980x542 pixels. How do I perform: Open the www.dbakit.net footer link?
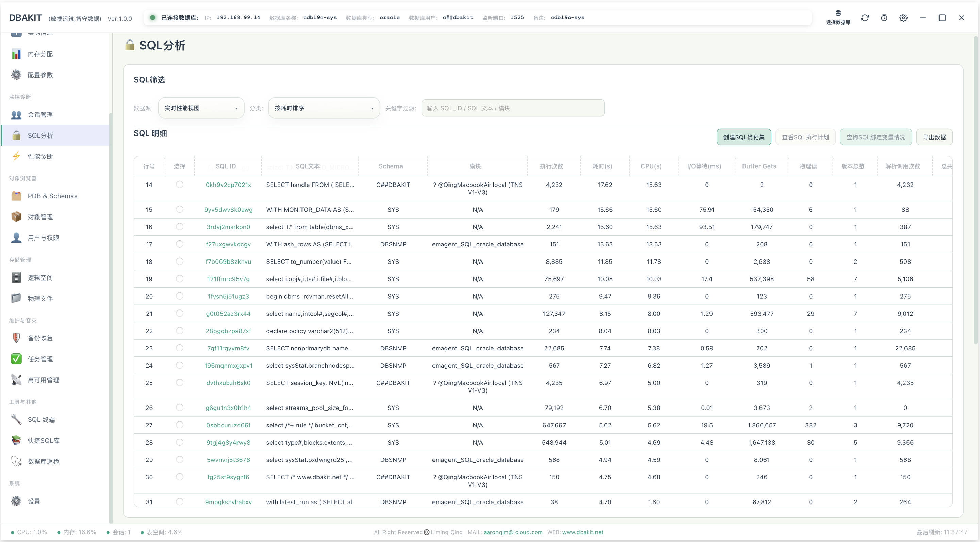(x=583, y=532)
